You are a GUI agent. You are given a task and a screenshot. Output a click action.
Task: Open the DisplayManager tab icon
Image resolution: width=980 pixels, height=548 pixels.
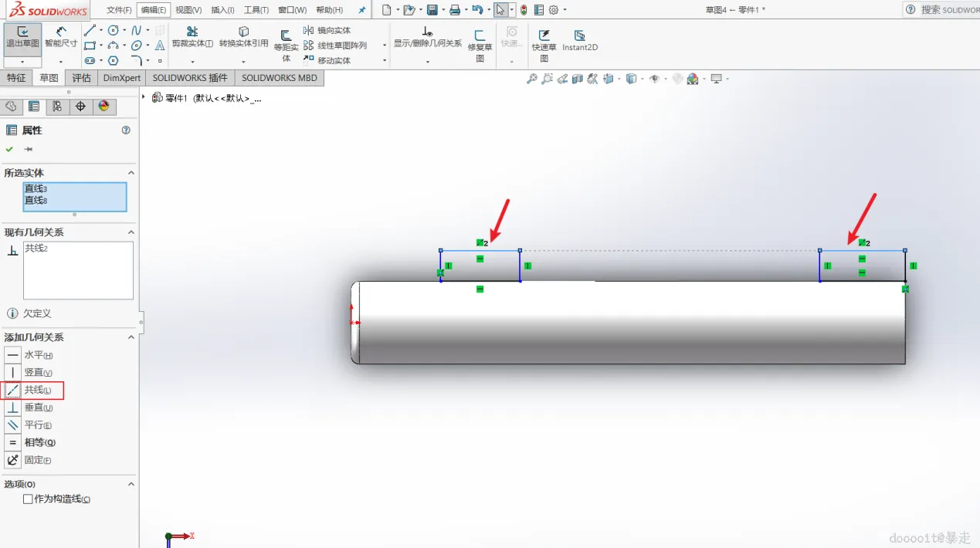(x=104, y=107)
